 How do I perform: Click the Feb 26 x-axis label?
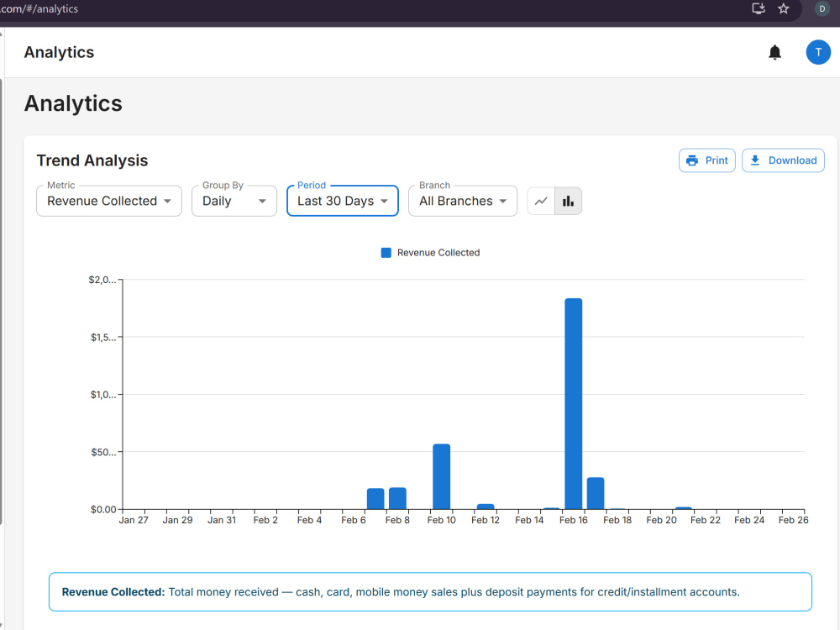point(794,520)
